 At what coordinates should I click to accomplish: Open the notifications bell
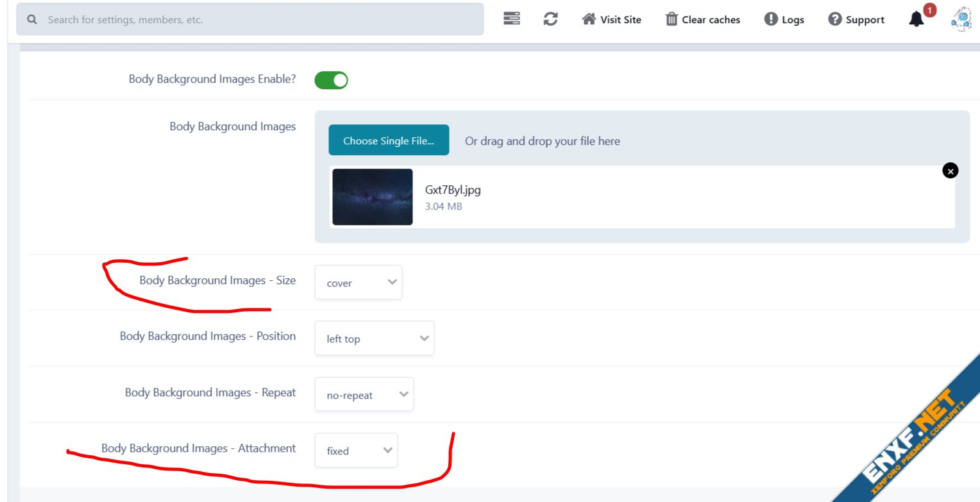[917, 20]
